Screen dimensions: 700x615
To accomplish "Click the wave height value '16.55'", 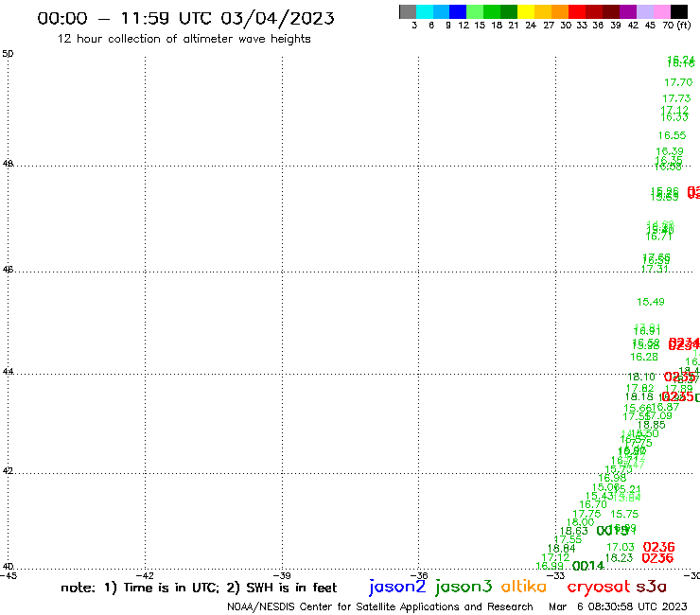I will tap(672, 135).
